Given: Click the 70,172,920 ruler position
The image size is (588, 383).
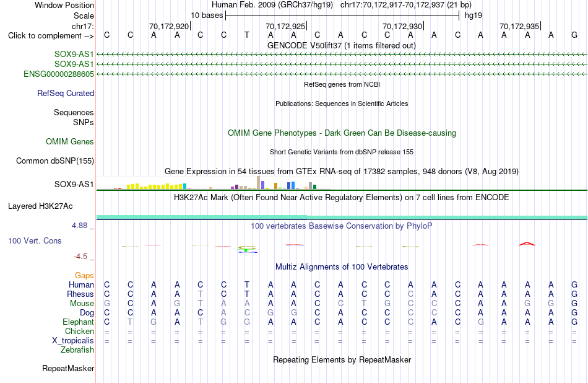Looking at the screenshot, I should tap(169, 26).
